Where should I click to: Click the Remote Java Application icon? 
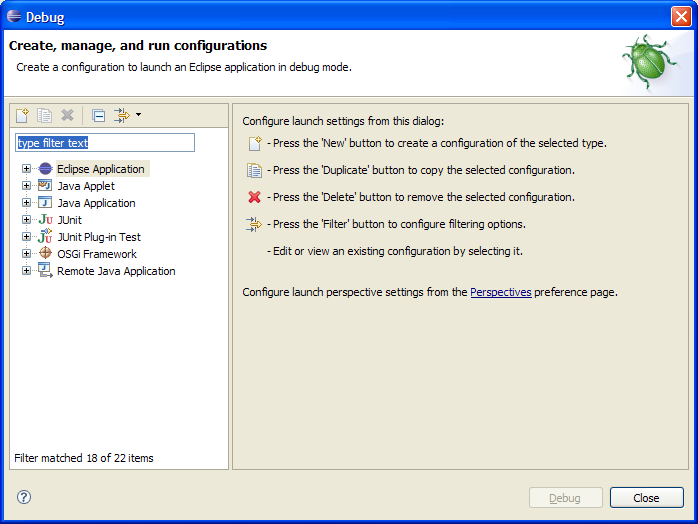click(x=45, y=270)
